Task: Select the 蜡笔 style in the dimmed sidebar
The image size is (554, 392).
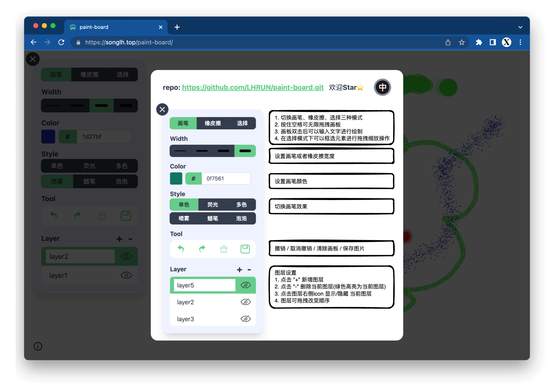Action: click(89, 181)
